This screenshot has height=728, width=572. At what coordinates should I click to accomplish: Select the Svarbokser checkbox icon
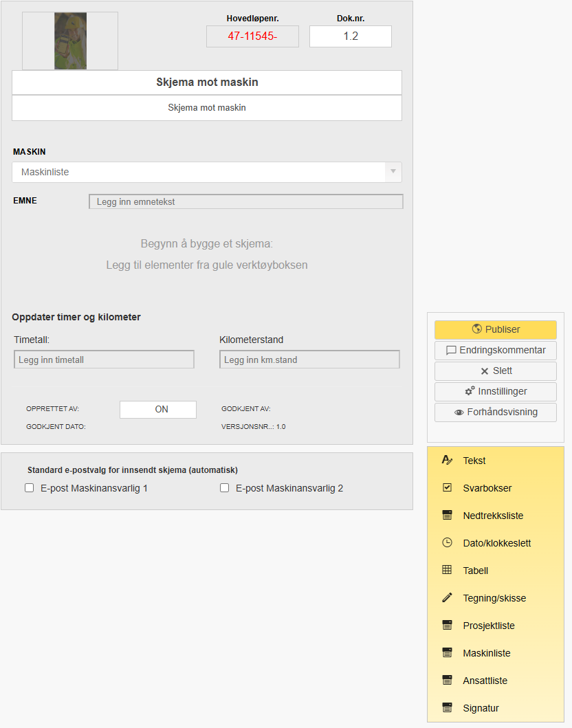point(447,488)
